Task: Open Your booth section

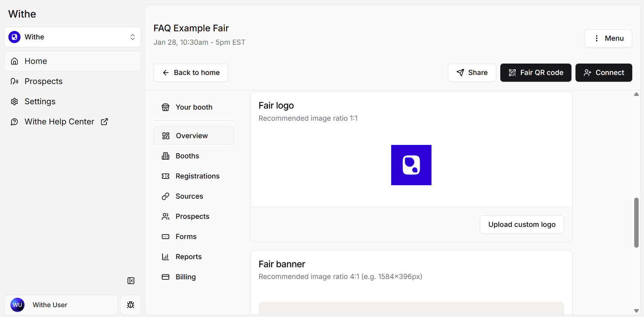Action: pyautogui.click(x=194, y=107)
